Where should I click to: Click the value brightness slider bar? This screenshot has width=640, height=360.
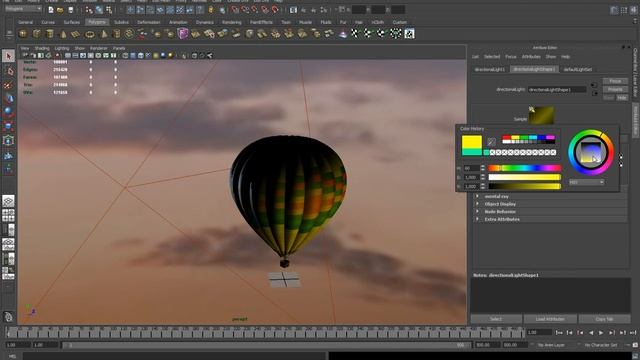(524, 186)
